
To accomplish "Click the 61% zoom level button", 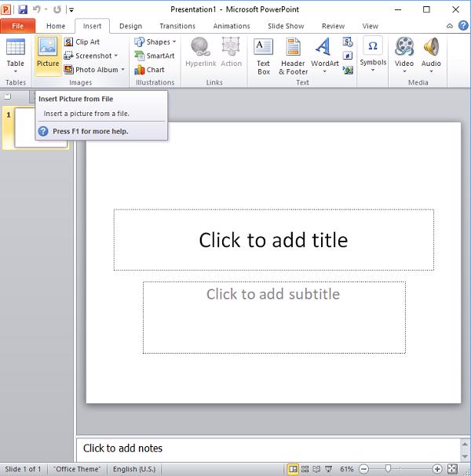I will pos(346,469).
